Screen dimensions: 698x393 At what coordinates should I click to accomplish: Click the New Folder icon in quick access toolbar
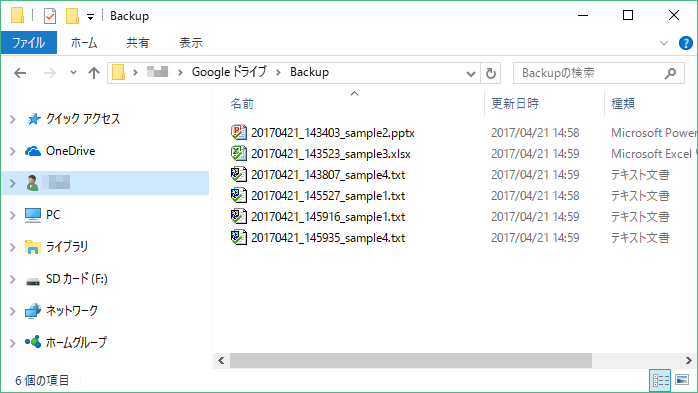point(72,16)
